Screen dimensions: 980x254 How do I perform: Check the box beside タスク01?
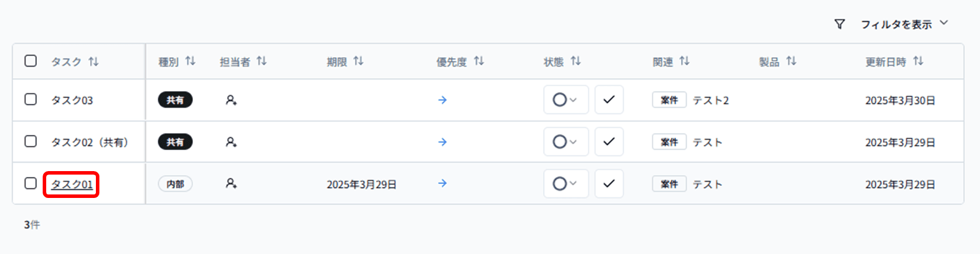pos(31,183)
